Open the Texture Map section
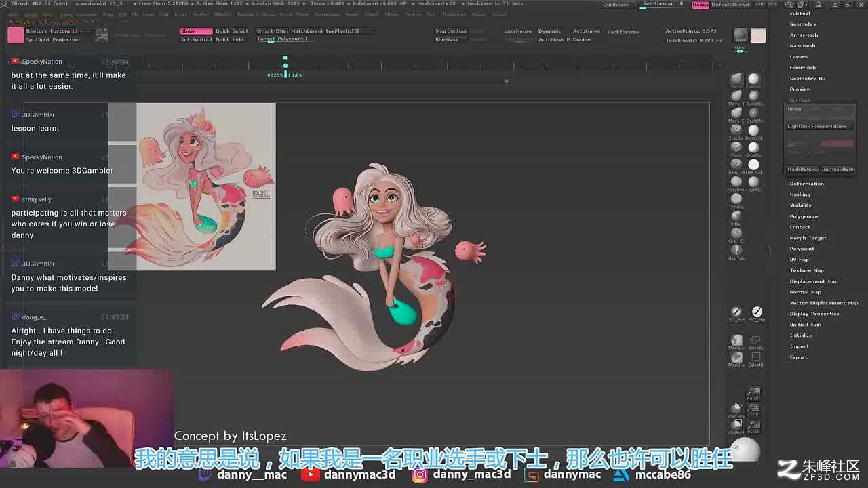This screenshot has height=488, width=868. [x=806, y=270]
